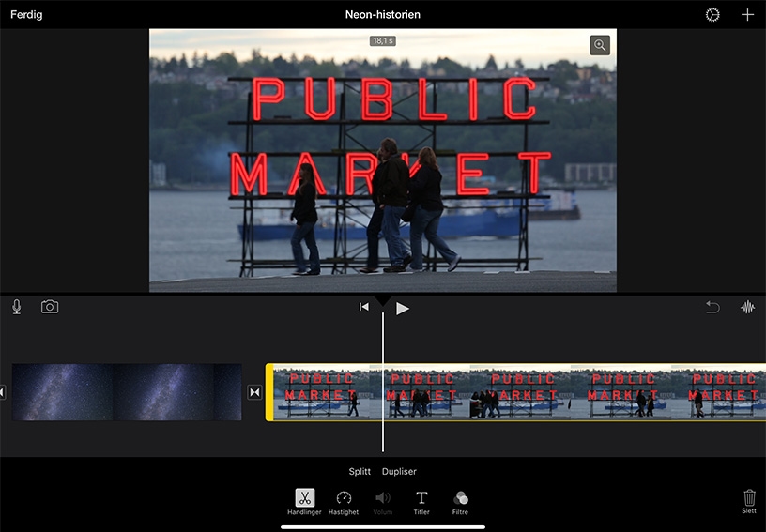Open project settings gear icon
The height and width of the screenshot is (532, 766).
[712, 15]
